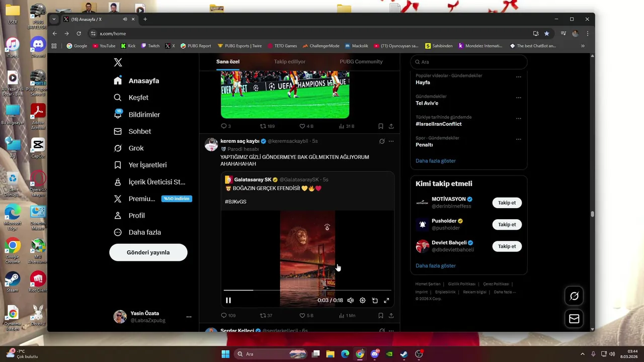Pause the Galatasaray video
Screen dimensions: 644x362
pyautogui.click(x=228, y=300)
